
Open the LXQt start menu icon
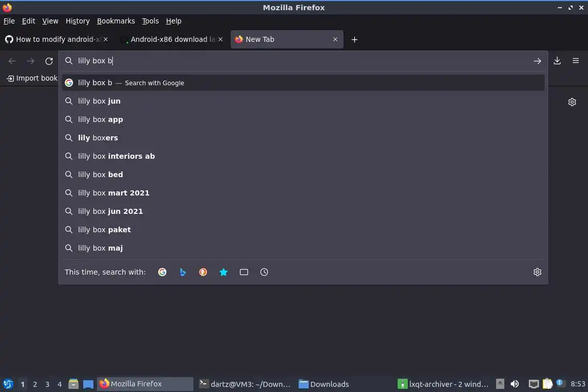pos(8,384)
